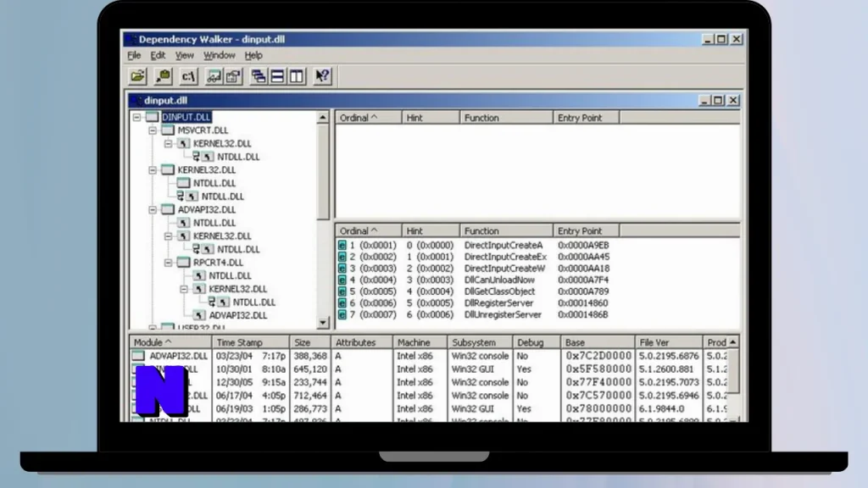The width and height of the screenshot is (868, 488).
Task: Sort module list by Module column
Action: (170, 342)
